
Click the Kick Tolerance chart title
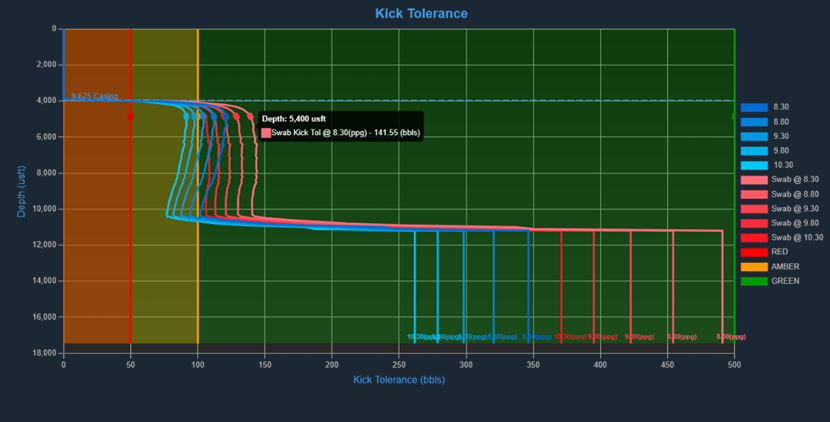[421, 14]
